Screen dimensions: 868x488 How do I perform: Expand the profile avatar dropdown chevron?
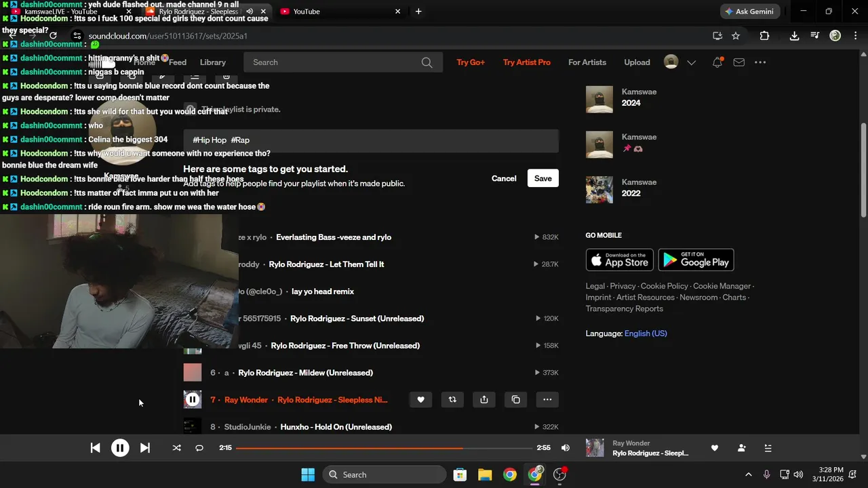(692, 62)
